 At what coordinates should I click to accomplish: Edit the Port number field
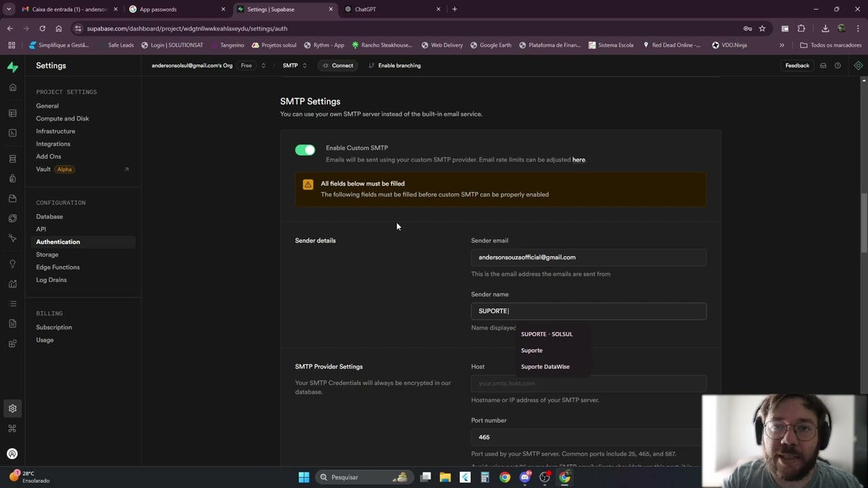(589, 437)
